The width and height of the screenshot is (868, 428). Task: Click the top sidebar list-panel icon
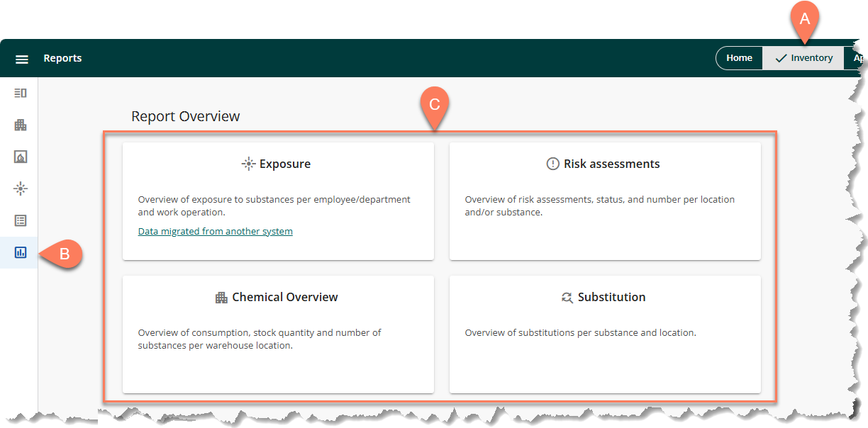pyautogui.click(x=21, y=93)
